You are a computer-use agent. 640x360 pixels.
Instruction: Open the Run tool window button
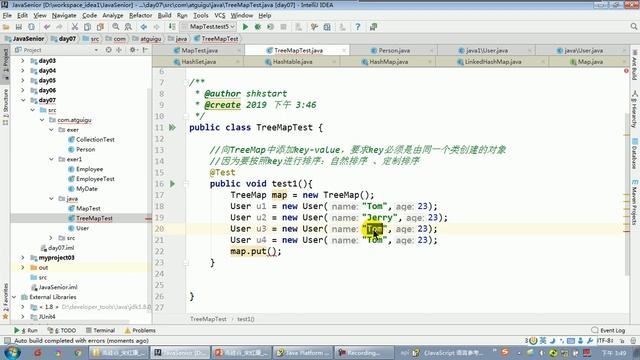pos(25,330)
